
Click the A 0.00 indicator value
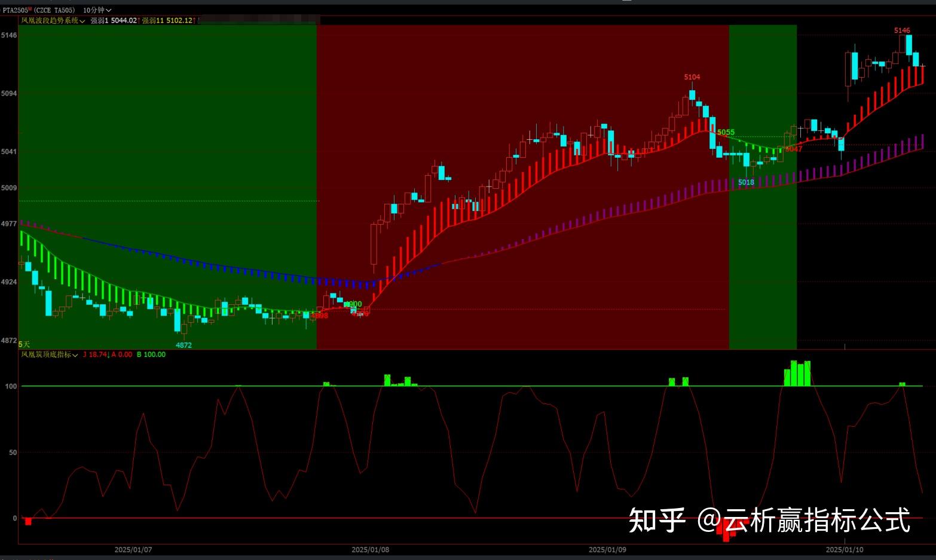tap(122, 354)
